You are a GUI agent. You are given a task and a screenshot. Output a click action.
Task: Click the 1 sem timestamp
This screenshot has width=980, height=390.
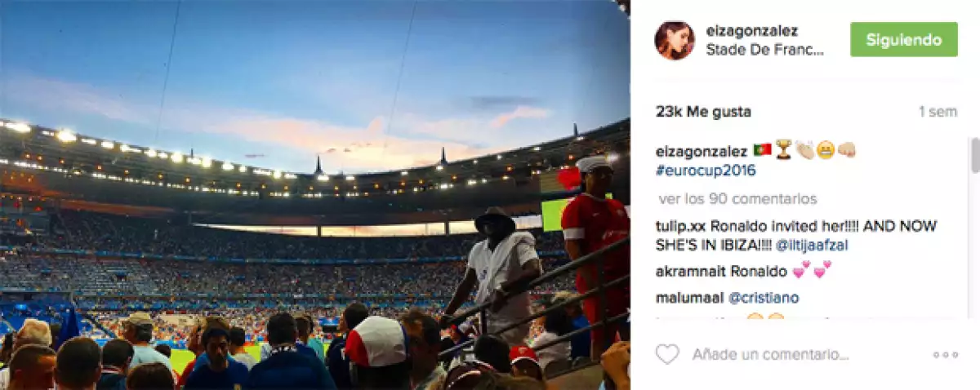pos(938,112)
